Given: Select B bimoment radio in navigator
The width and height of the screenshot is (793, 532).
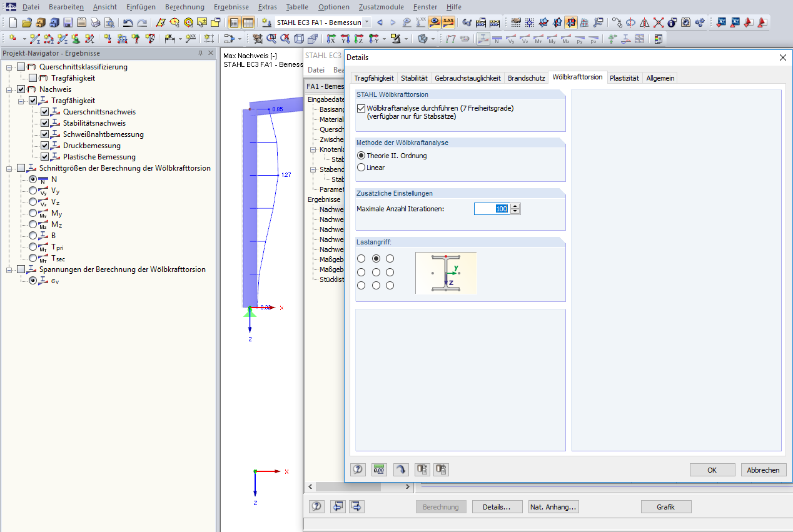Looking at the screenshot, I should (x=33, y=236).
